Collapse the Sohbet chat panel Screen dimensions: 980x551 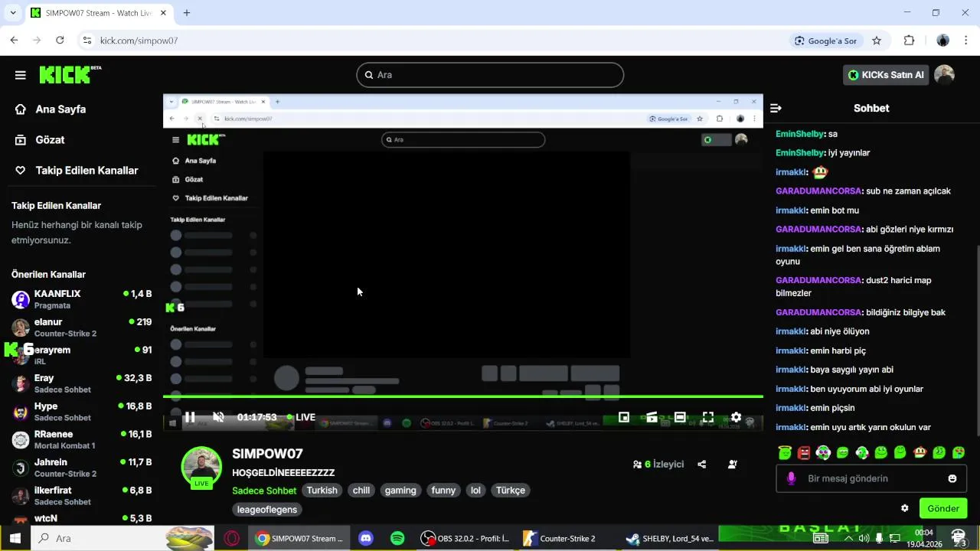[x=776, y=109]
